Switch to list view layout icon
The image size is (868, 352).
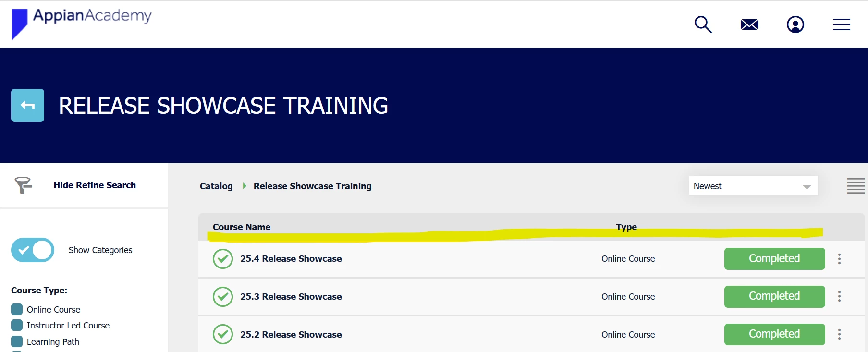coord(856,186)
